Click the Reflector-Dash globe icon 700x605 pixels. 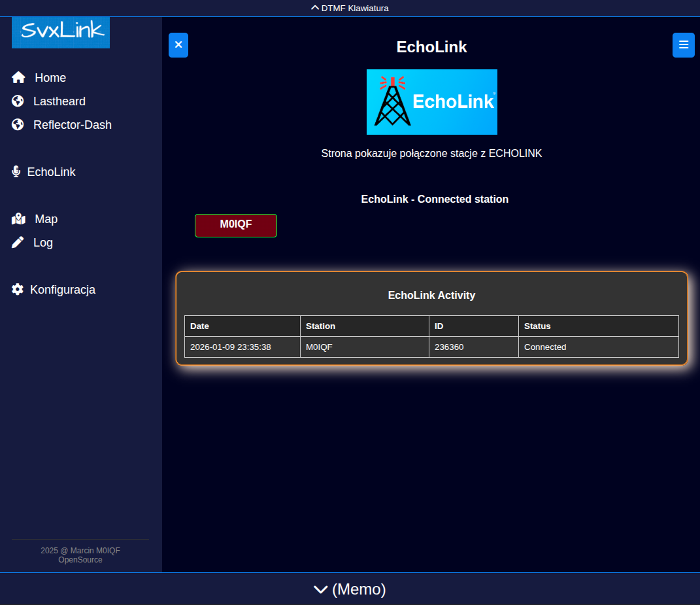pyautogui.click(x=18, y=125)
